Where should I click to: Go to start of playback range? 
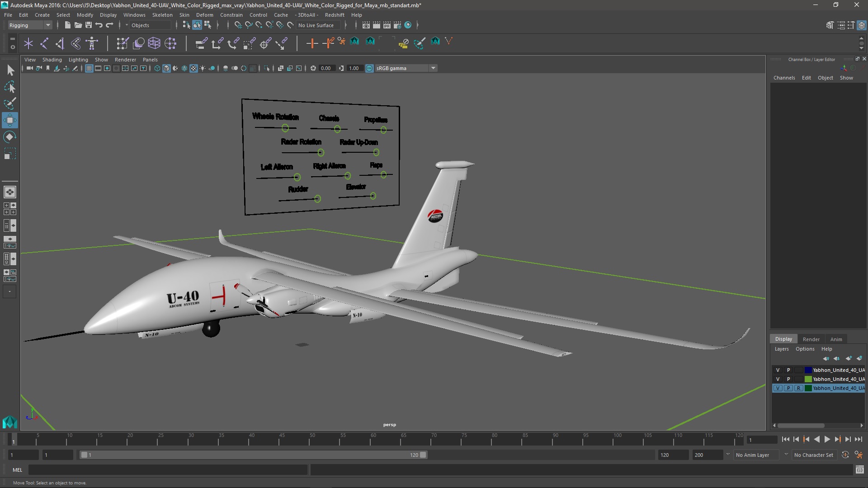pyautogui.click(x=786, y=439)
